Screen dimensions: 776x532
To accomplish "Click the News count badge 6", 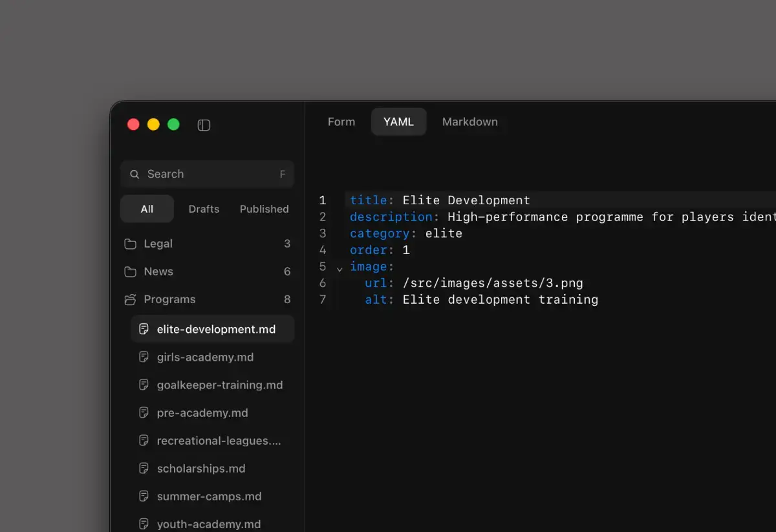I will tap(287, 271).
